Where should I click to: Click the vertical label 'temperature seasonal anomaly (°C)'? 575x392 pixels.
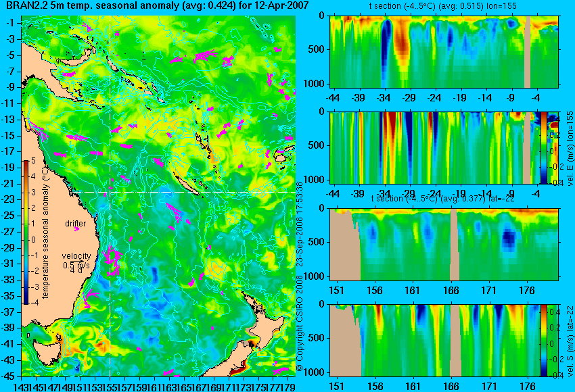point(45,232)
